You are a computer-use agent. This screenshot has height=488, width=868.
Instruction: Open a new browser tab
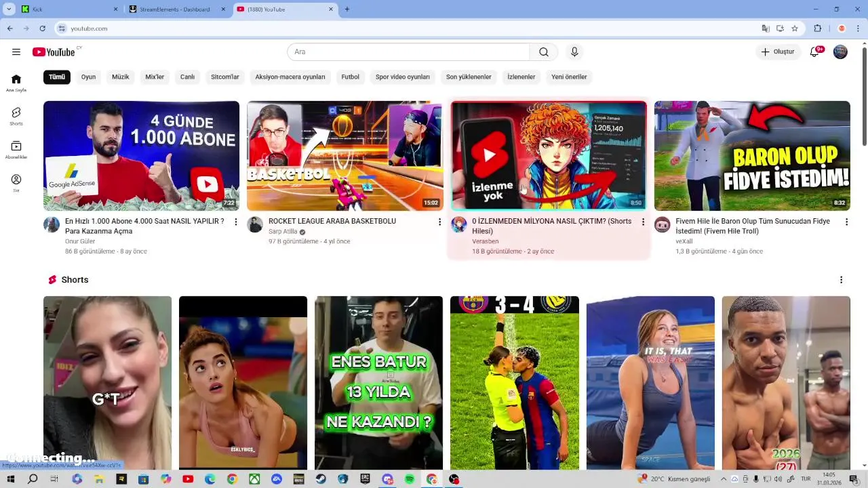point(347,9)
